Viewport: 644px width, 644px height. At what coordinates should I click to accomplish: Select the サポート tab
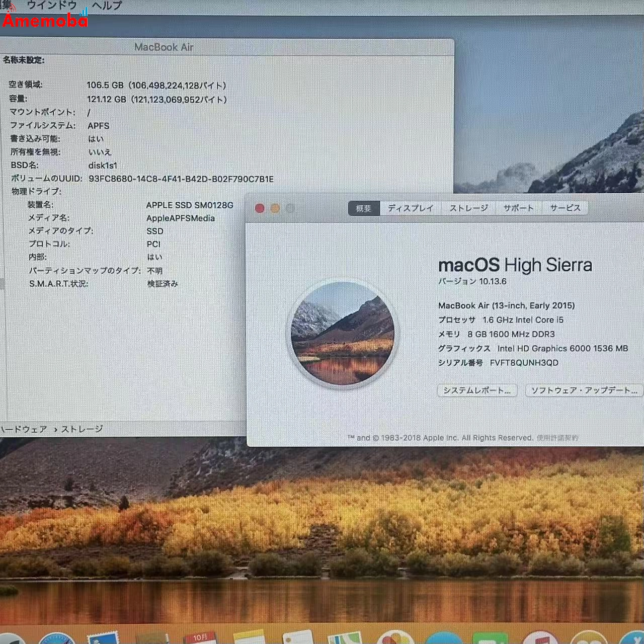[x=517, y=208]
